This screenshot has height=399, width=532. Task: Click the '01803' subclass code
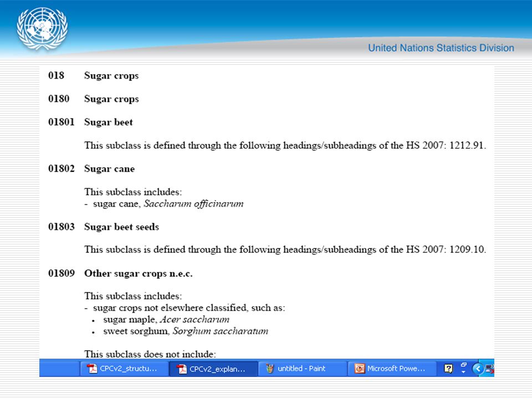click(x=61, y=227)
